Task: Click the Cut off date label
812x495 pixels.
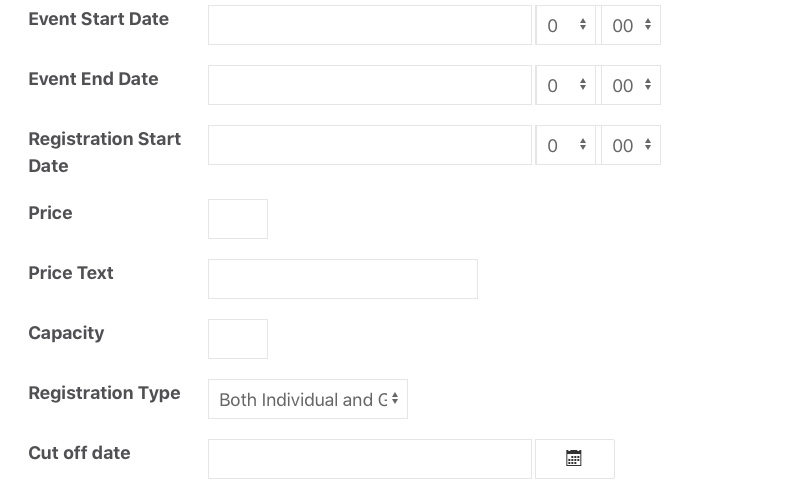Action: 79,453
